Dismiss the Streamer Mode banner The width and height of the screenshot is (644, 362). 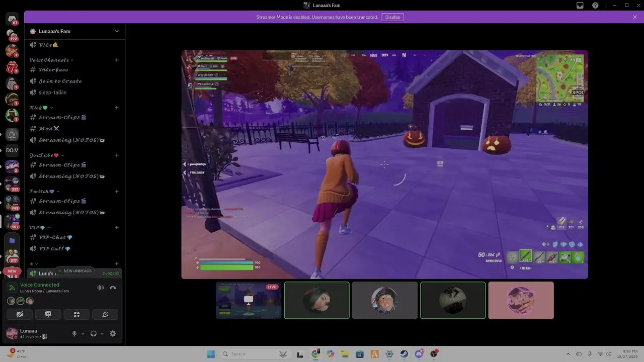point(635,17)
